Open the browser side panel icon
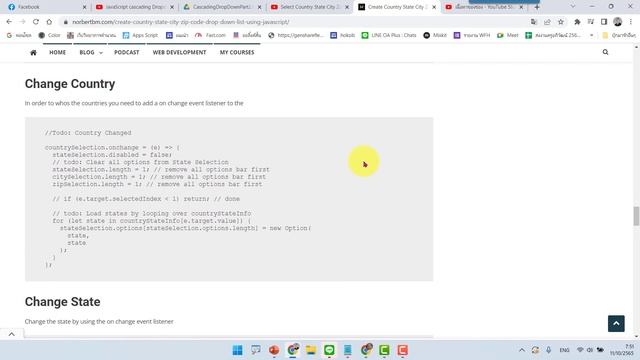This screenshot has width=640, height=360. pyautogui.click(x=604, y=22)
